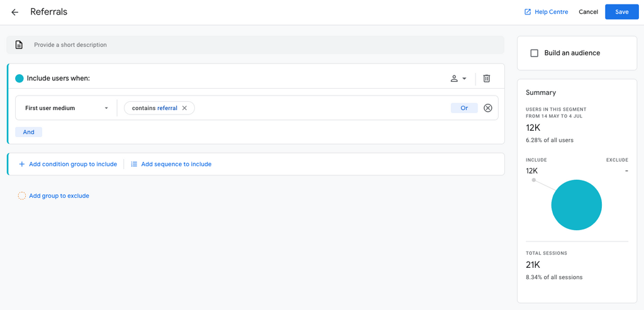Click the plus icon for condition group
This screenshot has width=644, height=310.
(x=22, y=164)
